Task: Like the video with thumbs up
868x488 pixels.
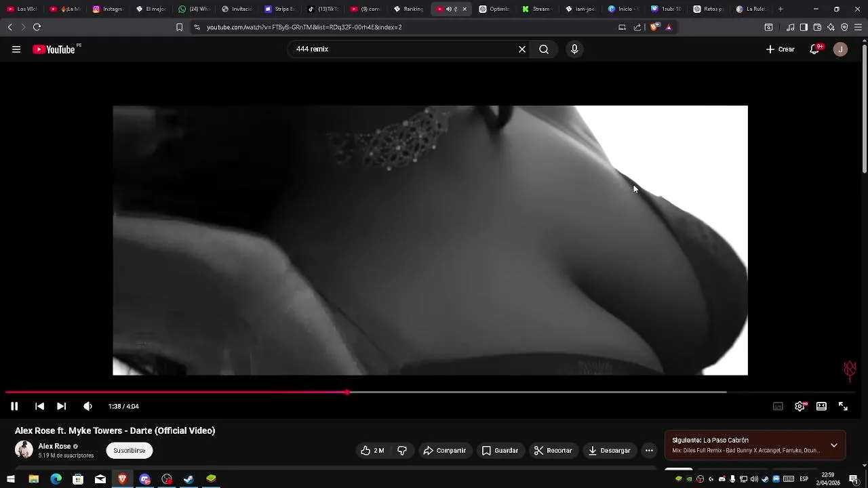Action: [x=372, y=450]
